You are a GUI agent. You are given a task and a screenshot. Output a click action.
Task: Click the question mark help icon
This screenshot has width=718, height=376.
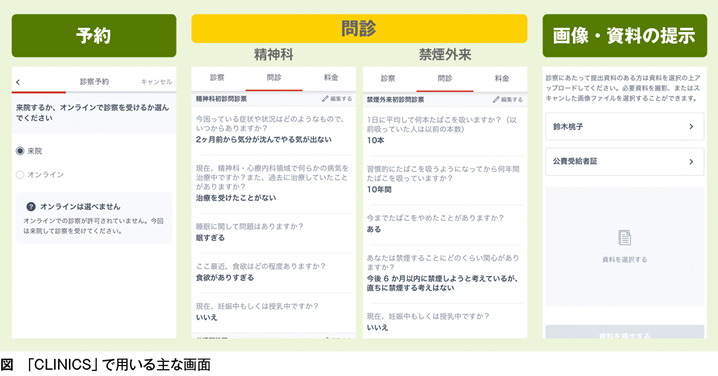31,207
